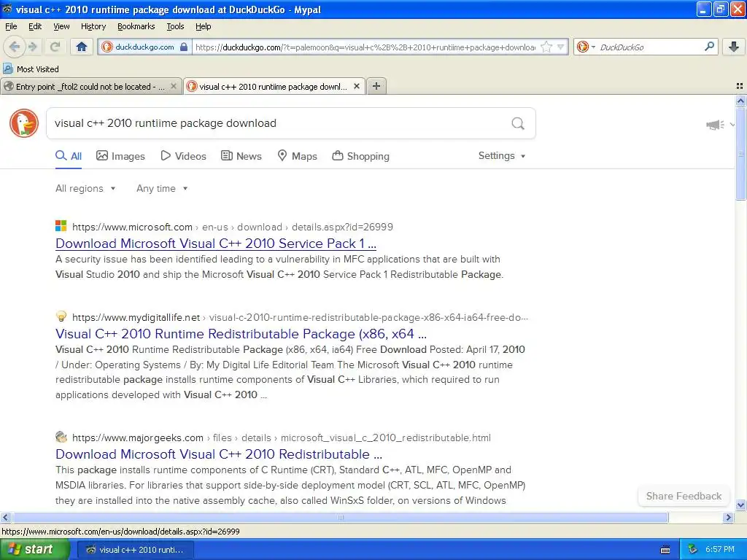Image resolution: width=747 pixels, height=560 pixels.
Task: Click the vertical scrollbar down arrow
Action: tap(740, 505)
